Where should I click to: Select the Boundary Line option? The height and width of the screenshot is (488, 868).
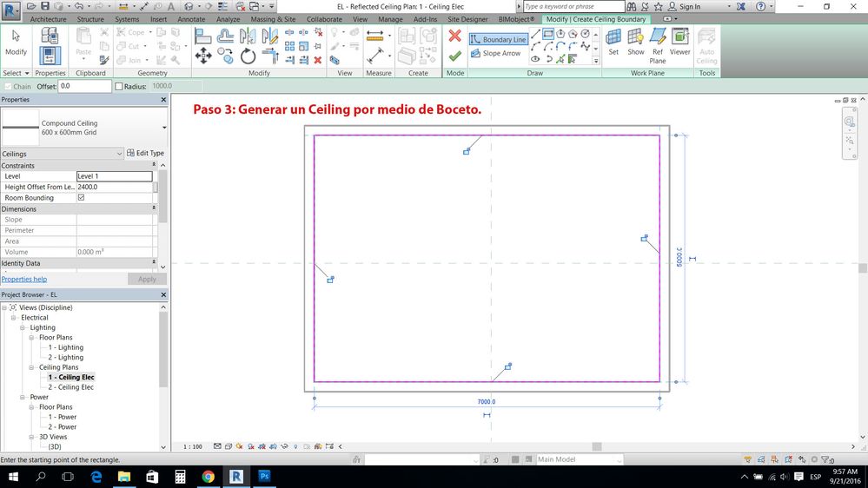[x=498, y=39]
